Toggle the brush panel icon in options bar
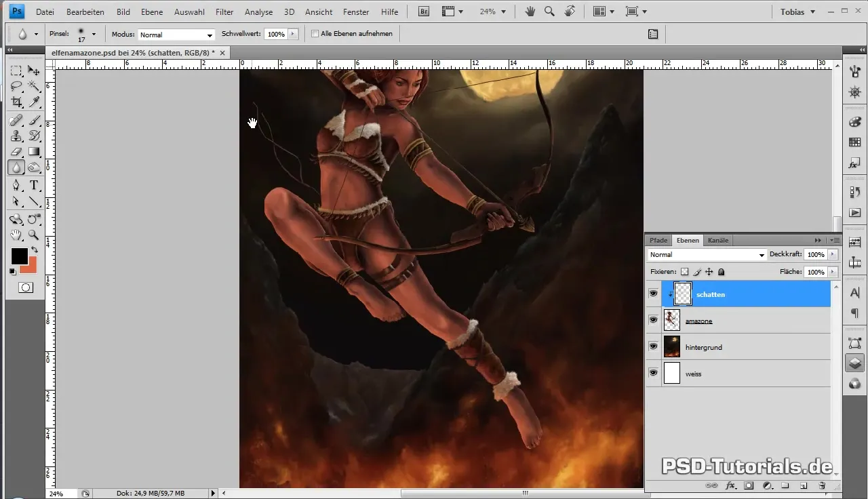Image resolution: width=868 pixels, height=499 pixels. tap(653, 34)
